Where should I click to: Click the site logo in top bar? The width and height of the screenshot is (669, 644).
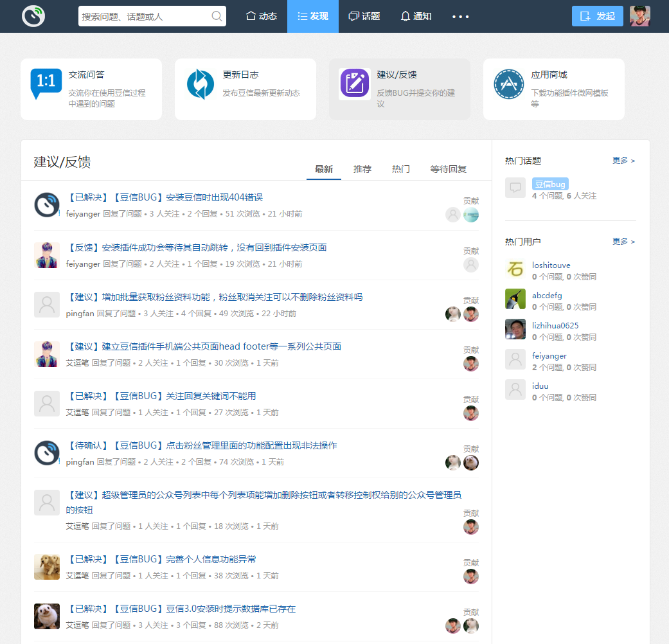pos(33,16)
